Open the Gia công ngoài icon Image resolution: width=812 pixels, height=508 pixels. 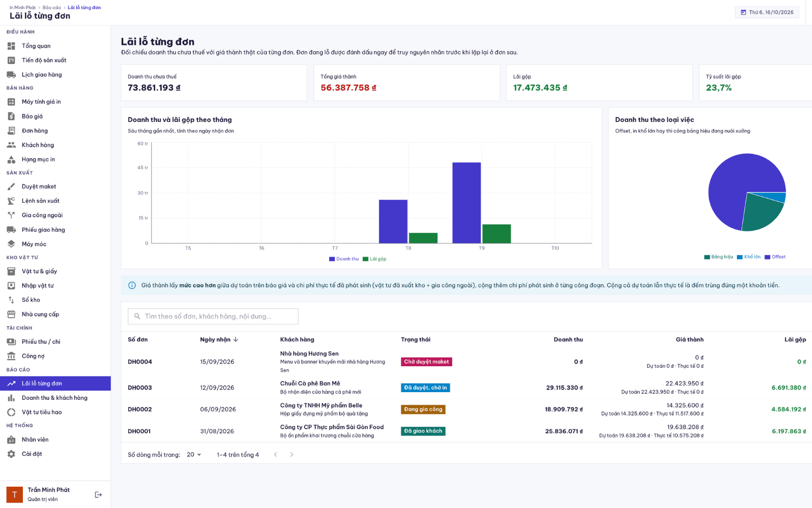[11, 215]
